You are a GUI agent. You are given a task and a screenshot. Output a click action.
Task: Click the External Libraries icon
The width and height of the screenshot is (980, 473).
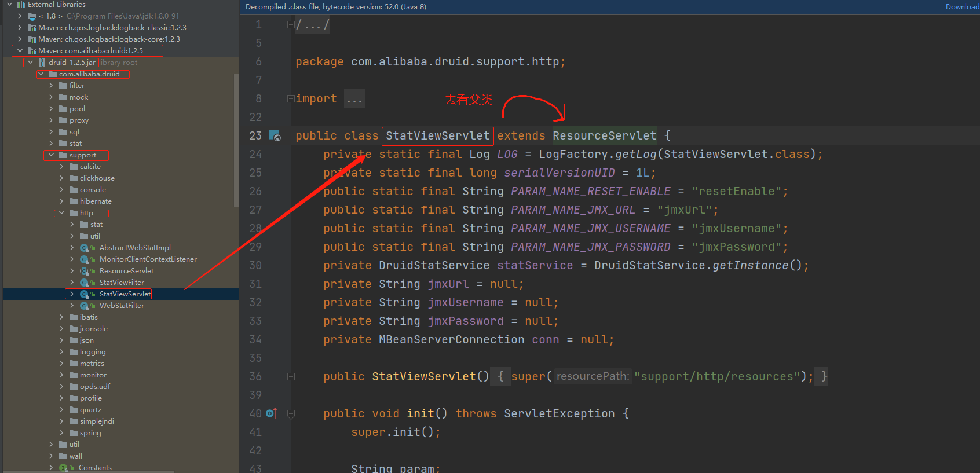click(21, 4)
